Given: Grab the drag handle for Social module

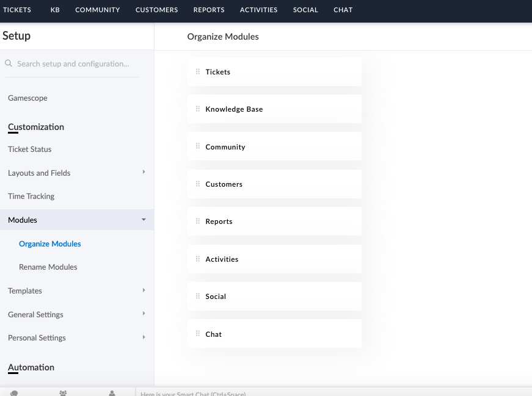Looking at the screenshot, I should (x=198, y=296).
